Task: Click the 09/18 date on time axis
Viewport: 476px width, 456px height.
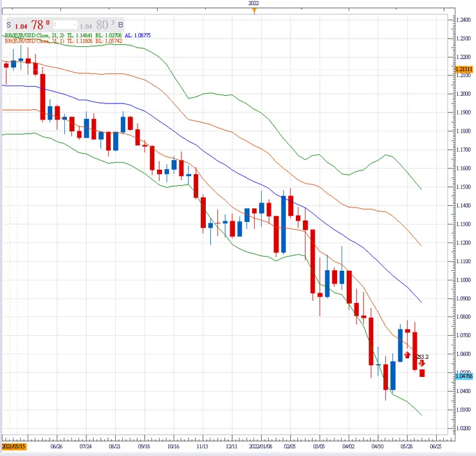Action: (x=144, y=446)
